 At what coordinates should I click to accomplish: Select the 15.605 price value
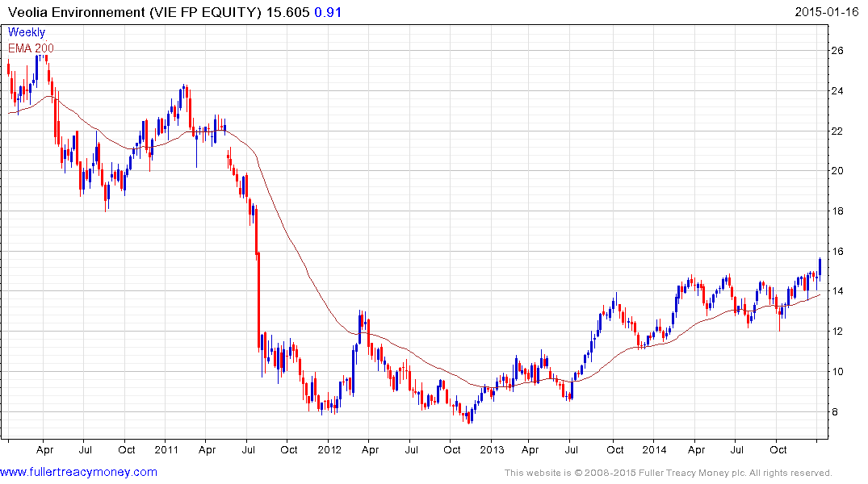(288, 11)
